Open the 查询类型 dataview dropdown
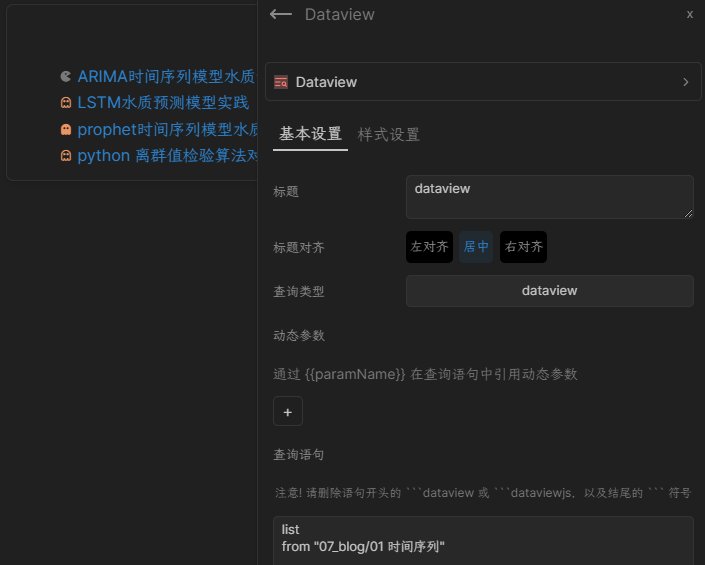The image size is (705, 565). coord(549,291)
